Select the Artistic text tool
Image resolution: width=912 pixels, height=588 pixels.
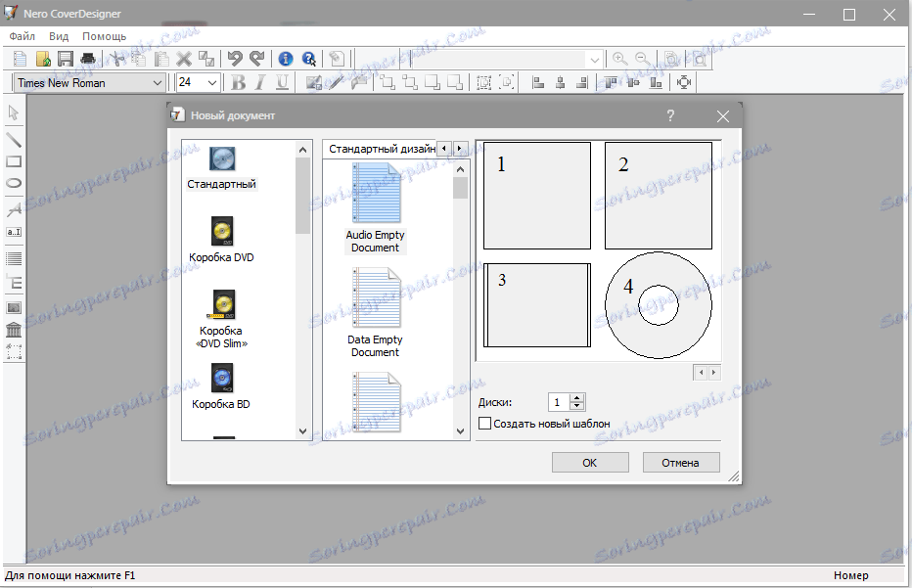[x=14, y=210]
